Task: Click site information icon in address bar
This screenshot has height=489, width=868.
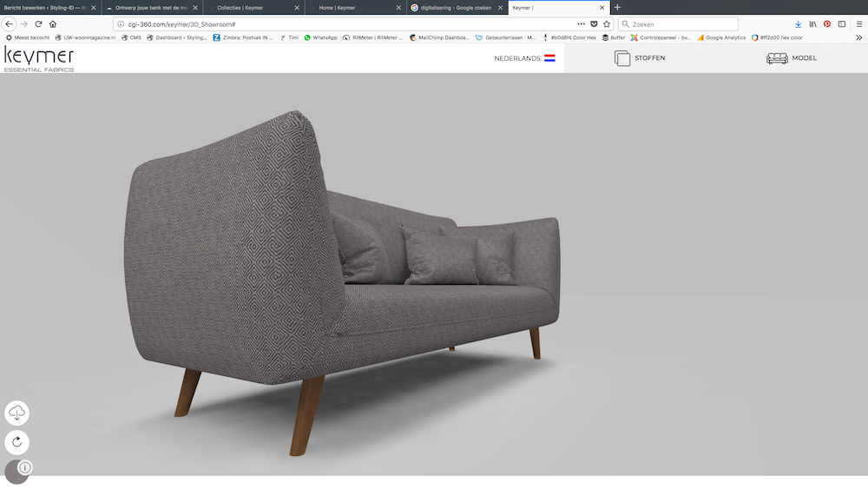Action: click(x=120, y=23)
